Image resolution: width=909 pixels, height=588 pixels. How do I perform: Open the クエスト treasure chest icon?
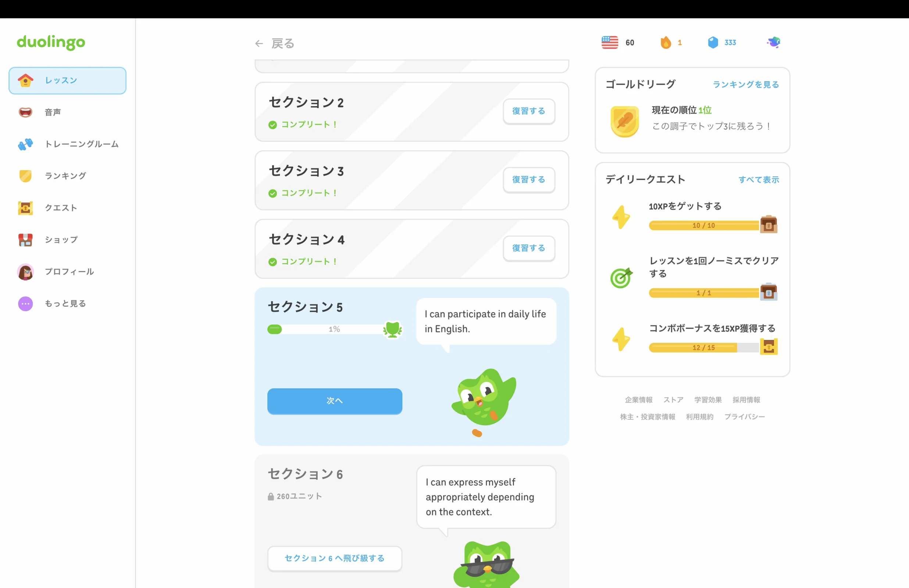point(26,208)
